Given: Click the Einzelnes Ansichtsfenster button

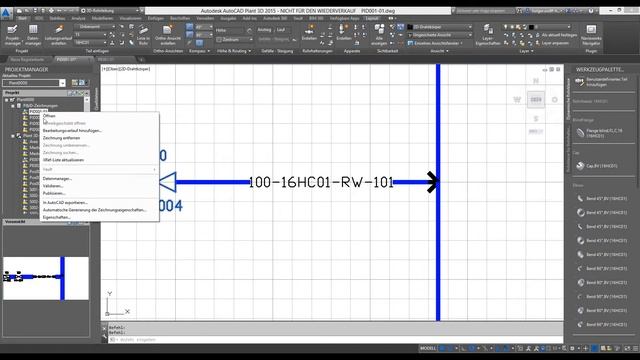Looking at the screenshot, I should pyautogui.click(x=435, y=43).
